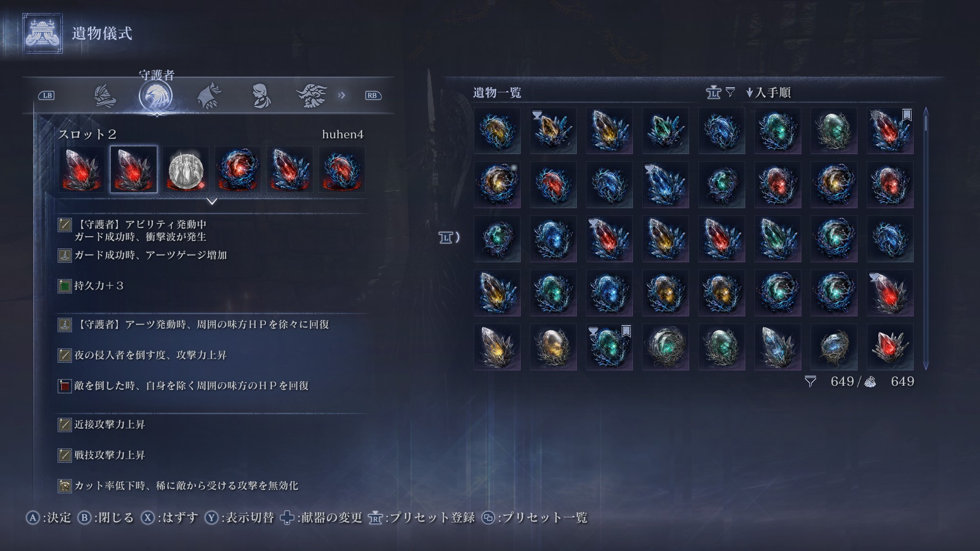
Task: Pick the bookmarked red crystal relic in first row
Action: click(x=890, y=130)
